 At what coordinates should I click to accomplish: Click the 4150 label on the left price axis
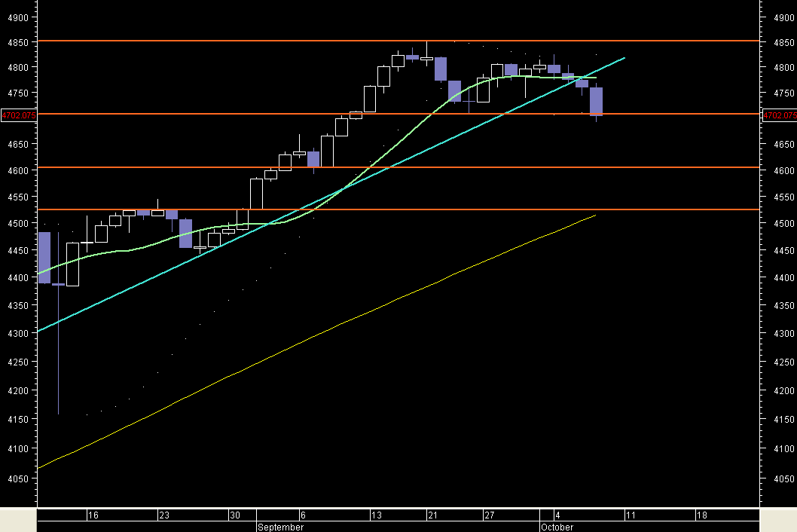pyautogui.click(x=18, y=420)
